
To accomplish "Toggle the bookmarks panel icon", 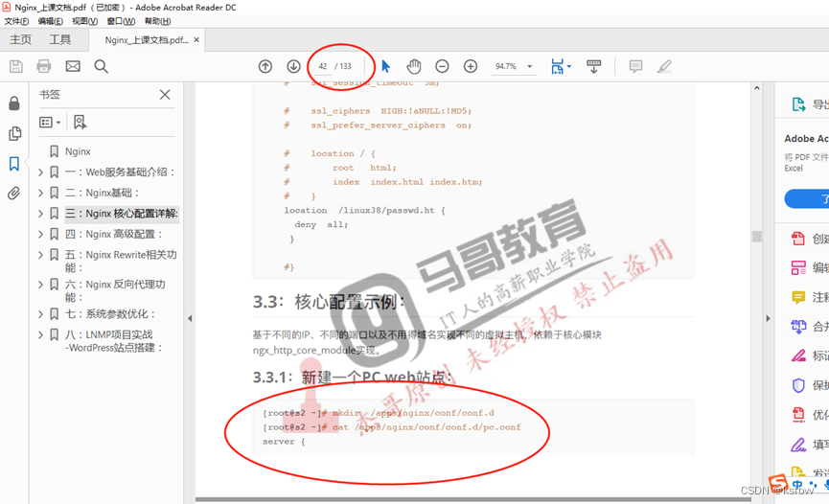I will tap(14, 164).
